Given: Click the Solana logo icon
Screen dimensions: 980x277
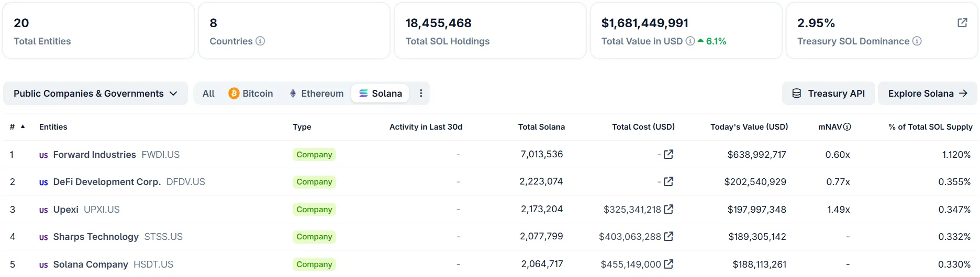Looking at the screenshot, I should [x=363, y=93].
